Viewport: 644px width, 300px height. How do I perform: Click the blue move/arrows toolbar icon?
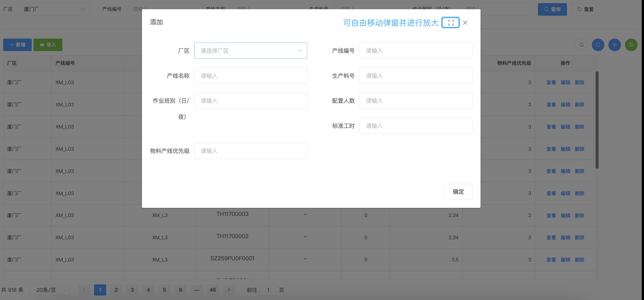pyautogui.click(x=614, y=45)
